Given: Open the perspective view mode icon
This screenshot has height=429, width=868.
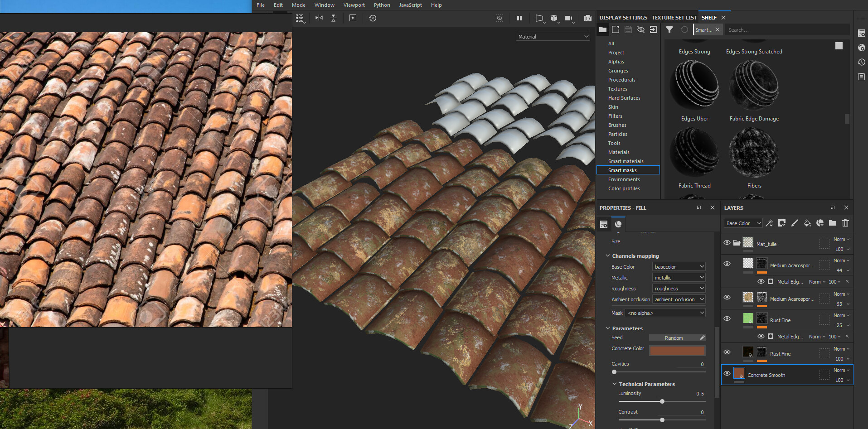Looking at the screenshot, I should tap(539, 19).
